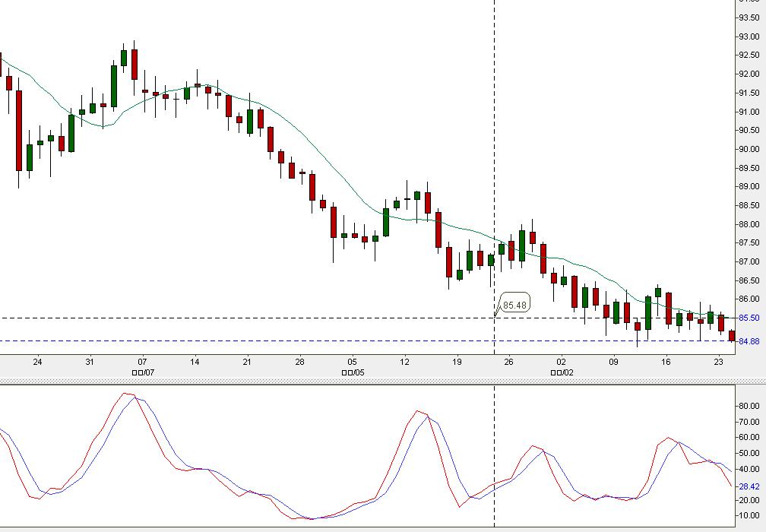
Task: Expand the /07 month label on date axis
Action: (141, 372)
